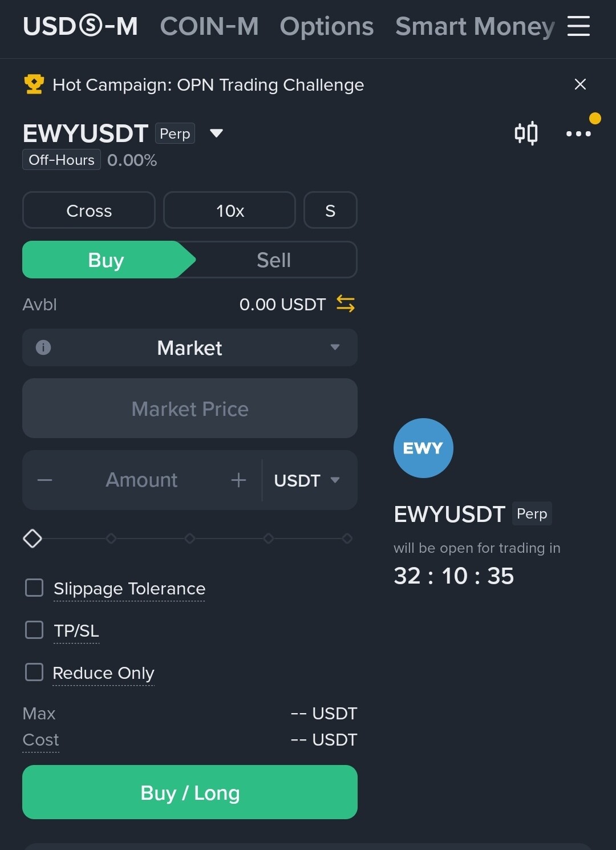This screenshot has height=850, width=616.
Task: Click the order type info icon
Action: tap(43, 347)
